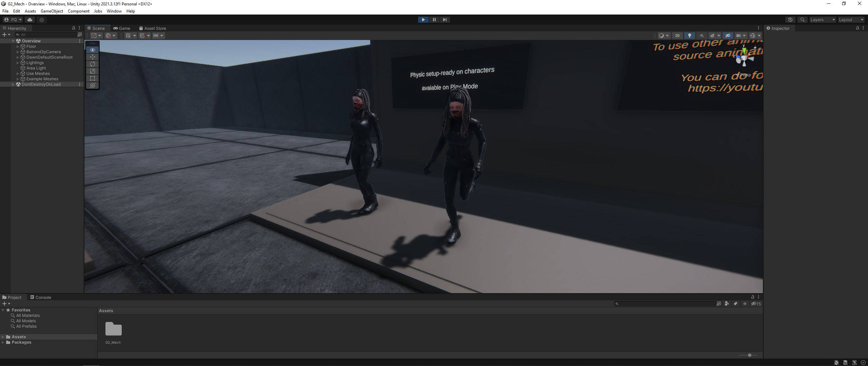
Task: Select the Scale tool in scene overlay
Action: point(93,71)
